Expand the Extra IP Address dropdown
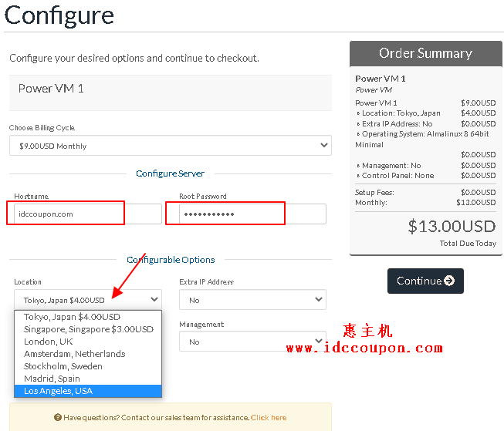 [252, 300]
